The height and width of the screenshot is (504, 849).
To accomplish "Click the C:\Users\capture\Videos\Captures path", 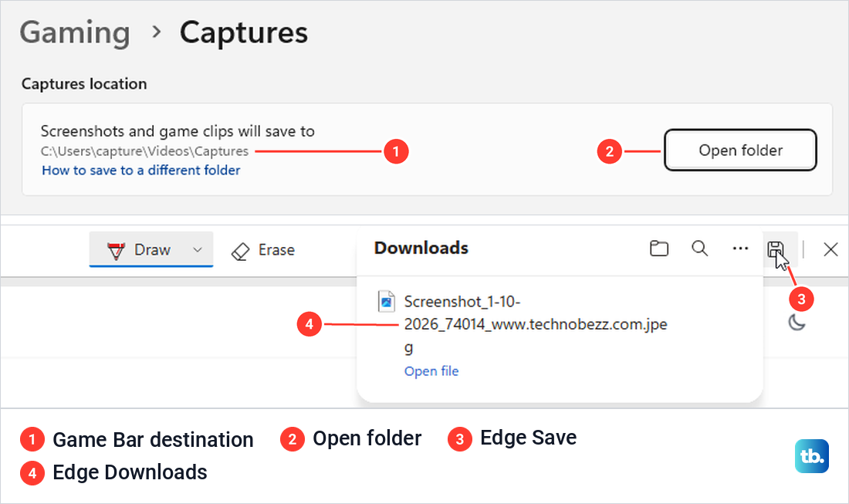I will coord(144,151).
